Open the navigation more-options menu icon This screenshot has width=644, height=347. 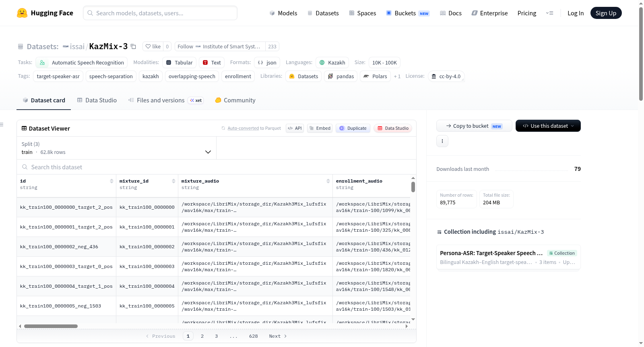click(x=549, y=13)
